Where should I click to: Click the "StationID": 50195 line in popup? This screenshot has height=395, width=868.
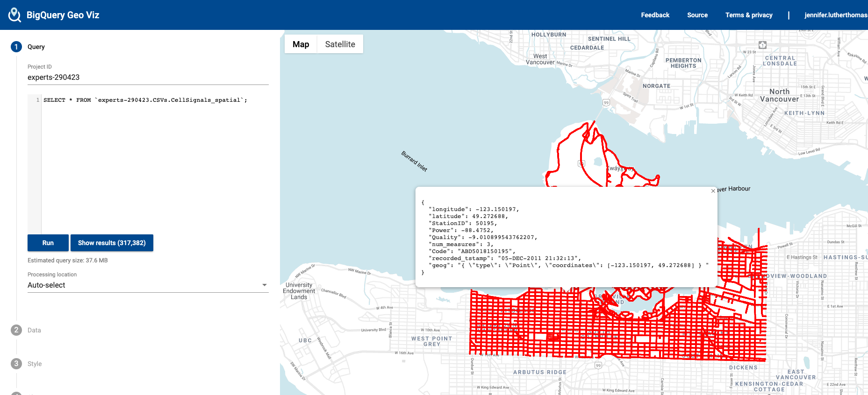coord(463,223)
